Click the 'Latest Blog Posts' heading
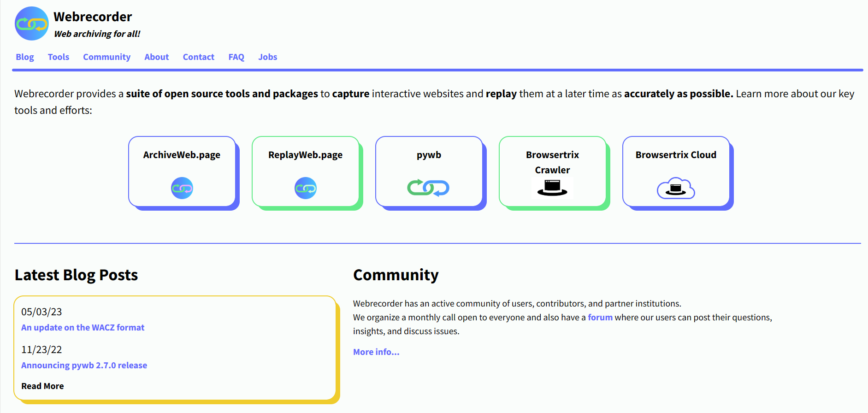Screen dimensions: 868x413 (76, 275)
